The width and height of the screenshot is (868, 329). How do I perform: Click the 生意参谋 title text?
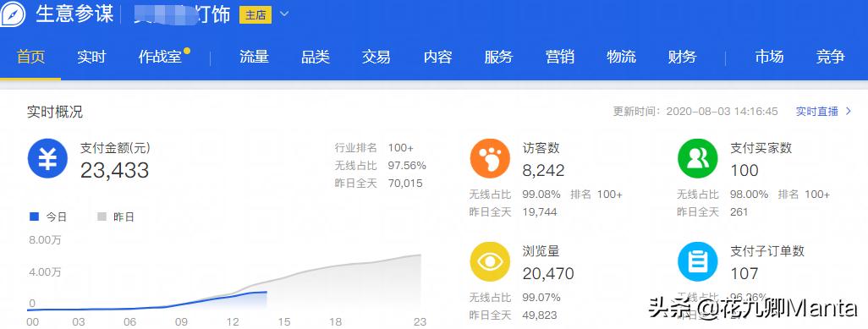tap(74, 14)
